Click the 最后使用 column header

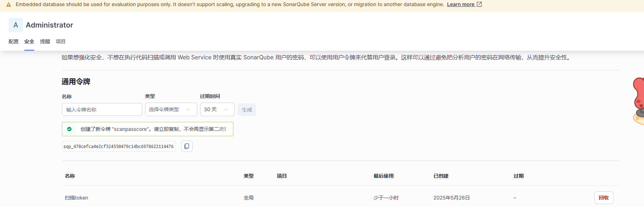pos(383,176)
